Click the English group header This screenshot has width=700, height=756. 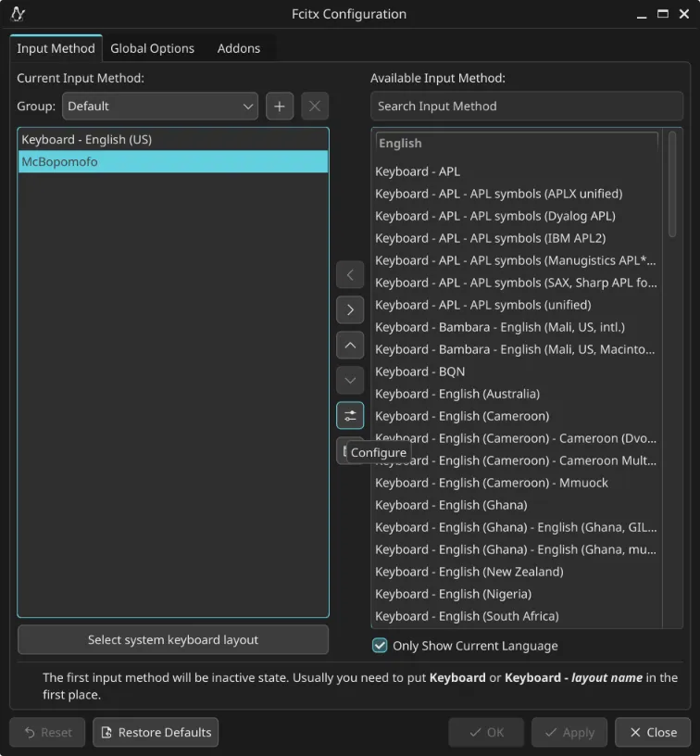coord(517,144)
